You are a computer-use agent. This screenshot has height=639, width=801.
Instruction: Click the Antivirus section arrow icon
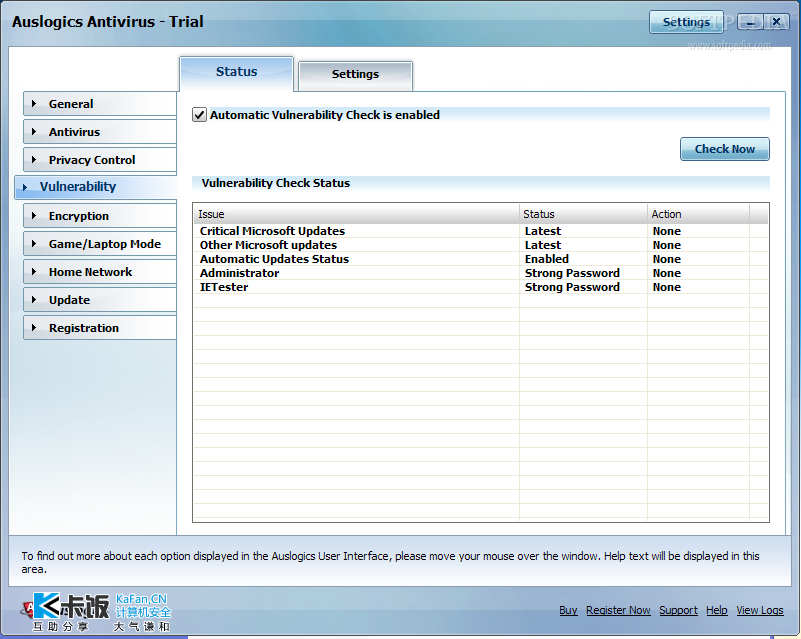pyautogui.click(x=34, y=132)
